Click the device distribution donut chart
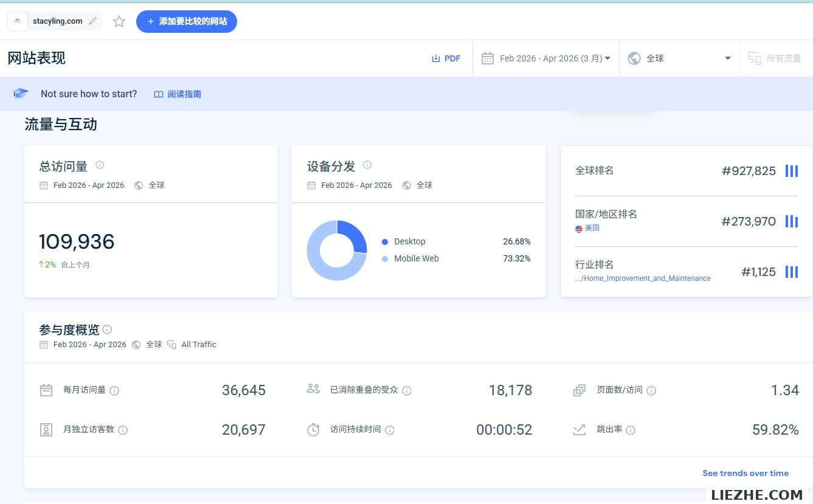The width and height of the screenshot is (813, 504). pyautogui.click(x=337, y=250)
